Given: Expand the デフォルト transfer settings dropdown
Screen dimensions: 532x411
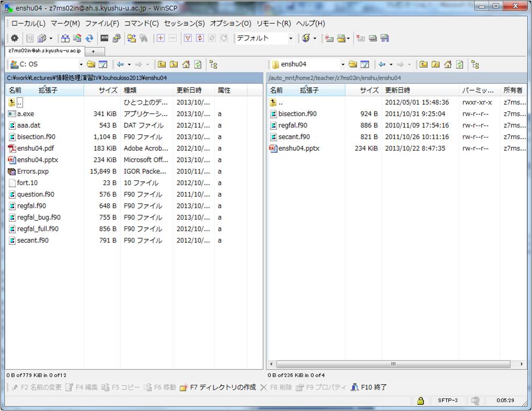Looking at the screenshot, I should tap(291, 38).
